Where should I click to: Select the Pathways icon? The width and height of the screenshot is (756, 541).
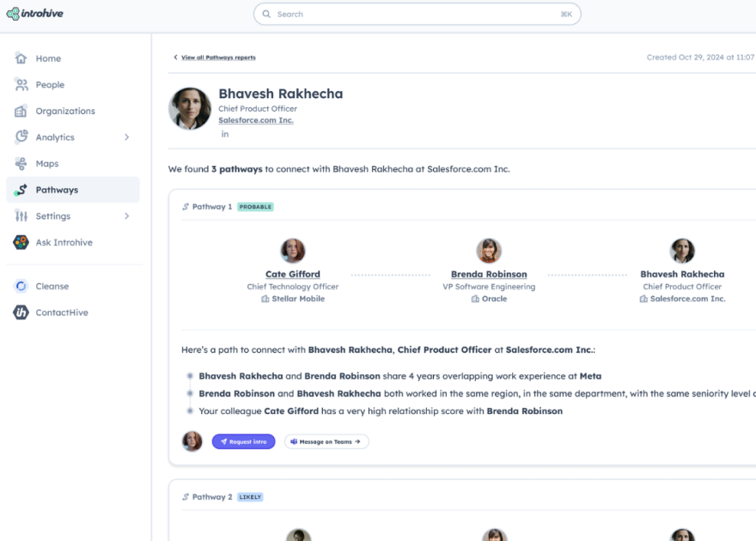[x=21, y=190]
